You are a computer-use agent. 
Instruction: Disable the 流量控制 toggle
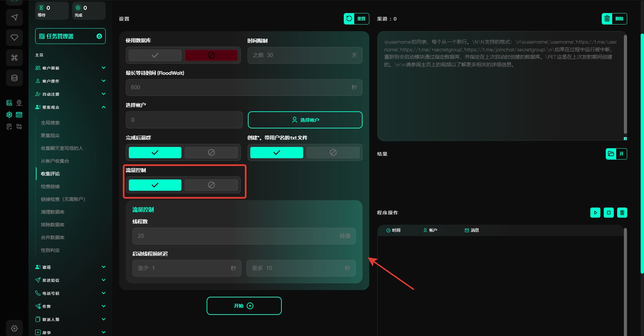click(211, 185)
